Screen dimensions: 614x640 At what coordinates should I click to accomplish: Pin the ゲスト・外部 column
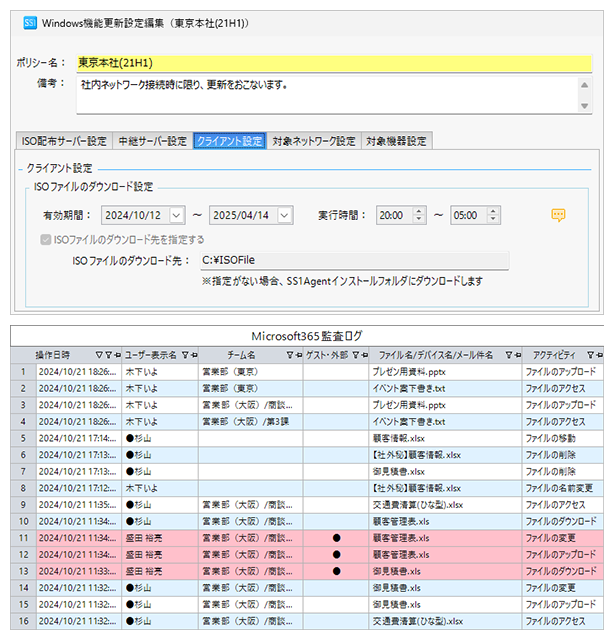point(364,355)
